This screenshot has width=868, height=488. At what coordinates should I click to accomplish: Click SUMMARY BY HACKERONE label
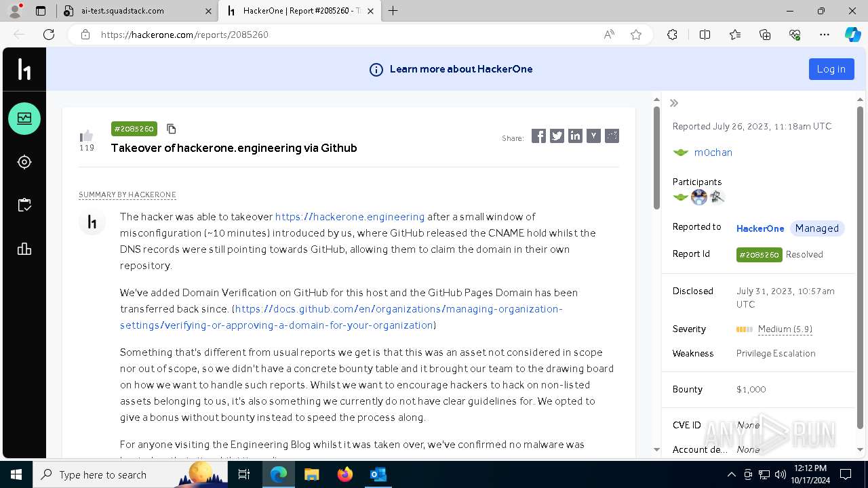[x=127, y=195]
